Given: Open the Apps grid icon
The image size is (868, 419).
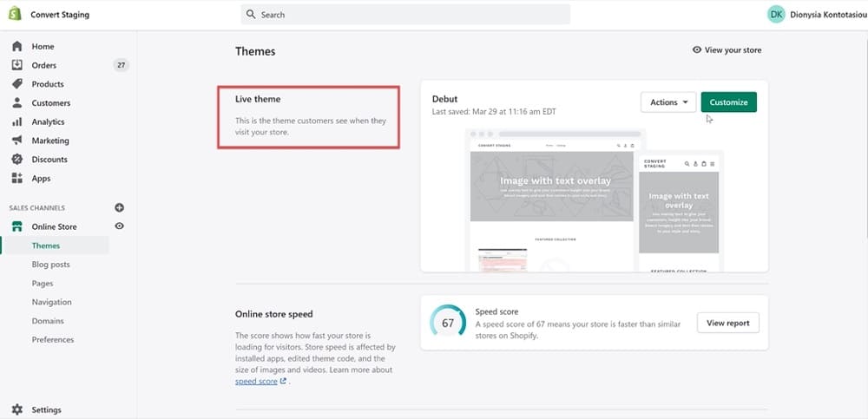Looking at the screenshot, I should pyautogui.click(x=16, y=179).
